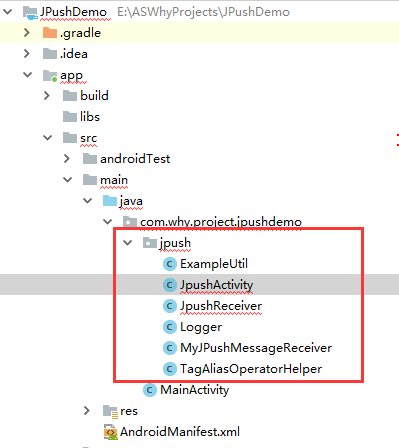Click the MainActivity class icon
The height and width of the screenshot is (448, 399).
pyautogui.click(x=150, y=390)
